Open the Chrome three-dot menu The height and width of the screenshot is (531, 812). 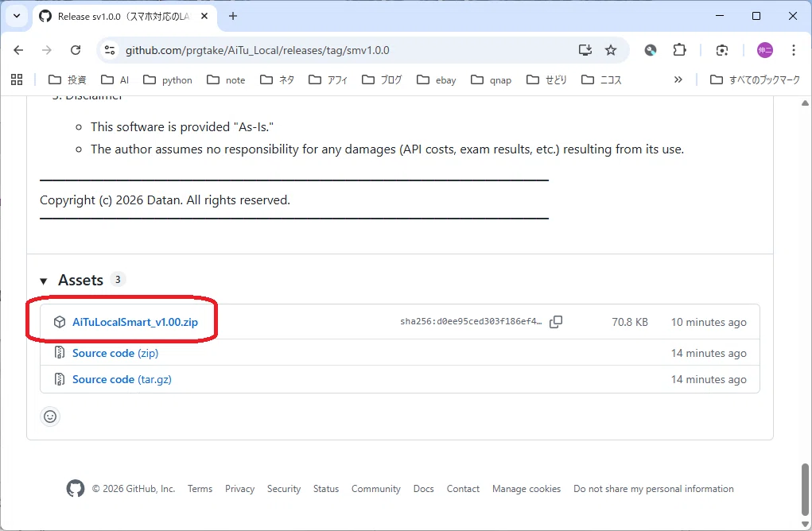(794, 50)
